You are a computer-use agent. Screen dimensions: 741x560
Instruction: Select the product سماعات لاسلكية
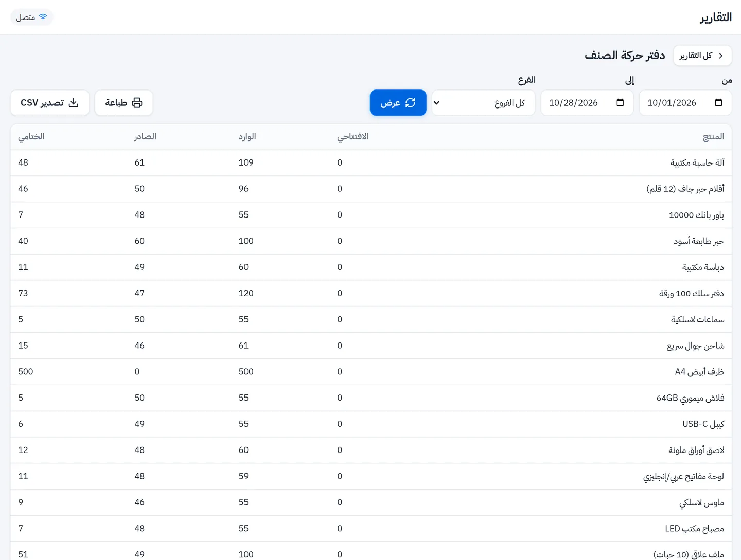coord(371,320)
